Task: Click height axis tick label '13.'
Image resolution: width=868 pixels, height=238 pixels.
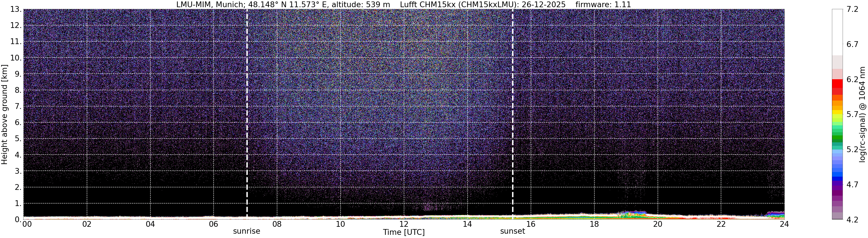Action: tap(16, 10)
